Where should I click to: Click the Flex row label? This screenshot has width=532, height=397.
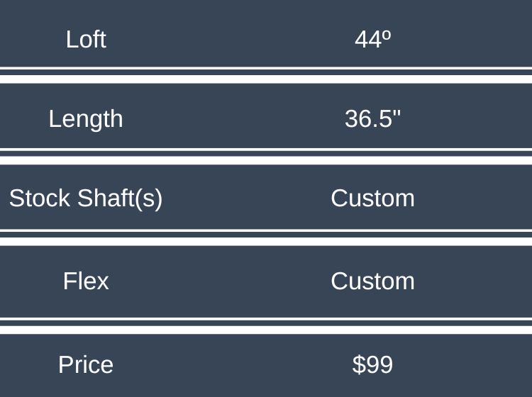coord(86,281)
